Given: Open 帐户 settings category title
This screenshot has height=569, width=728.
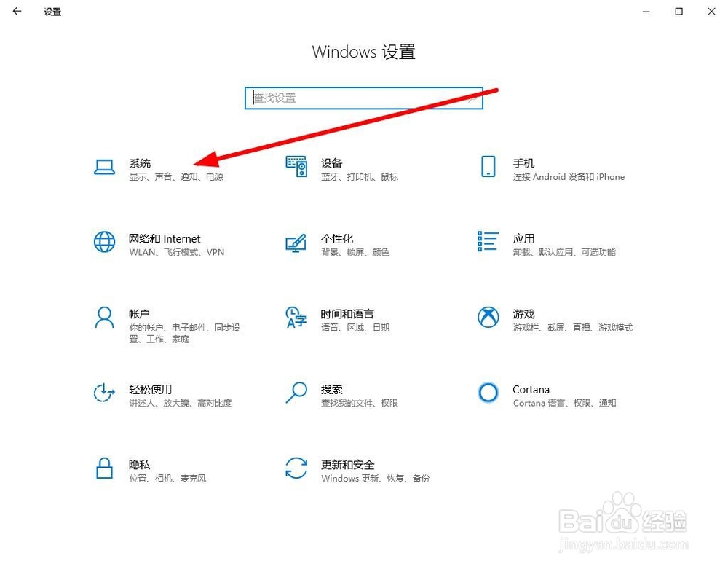Looking at the screenshot, I should tap(139, 314).
